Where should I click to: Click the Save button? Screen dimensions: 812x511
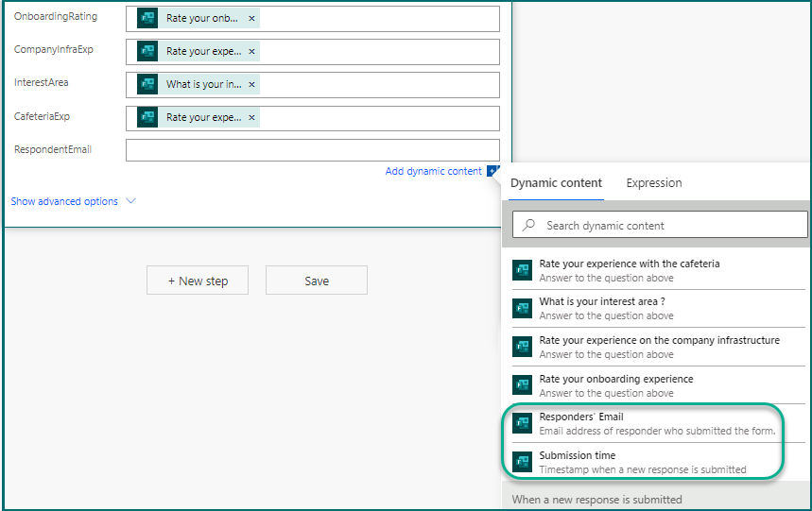point(317,281)
